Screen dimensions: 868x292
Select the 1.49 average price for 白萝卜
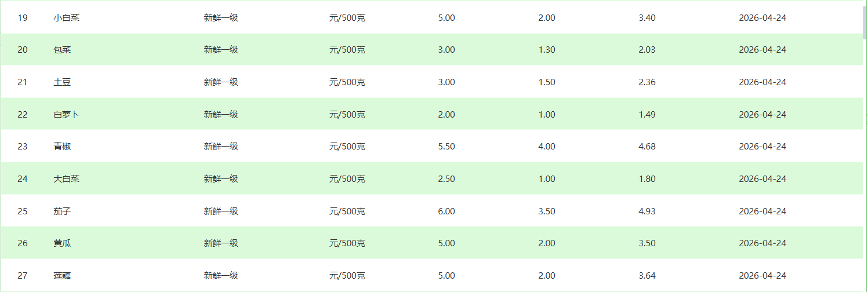pos(647,115)
